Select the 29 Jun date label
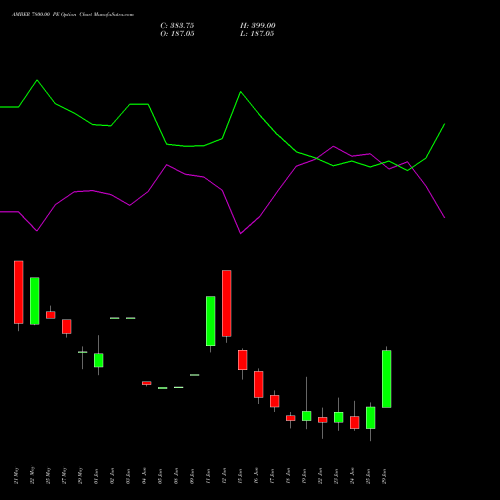Image resolution: width=500 pixels, height=500 pixels. click(x=385, y=476)
